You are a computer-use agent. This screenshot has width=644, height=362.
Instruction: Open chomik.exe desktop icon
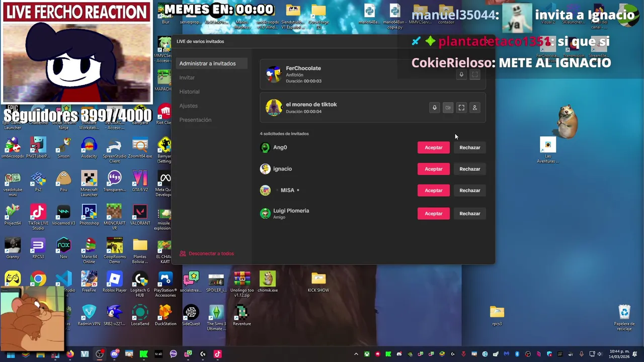268,282
